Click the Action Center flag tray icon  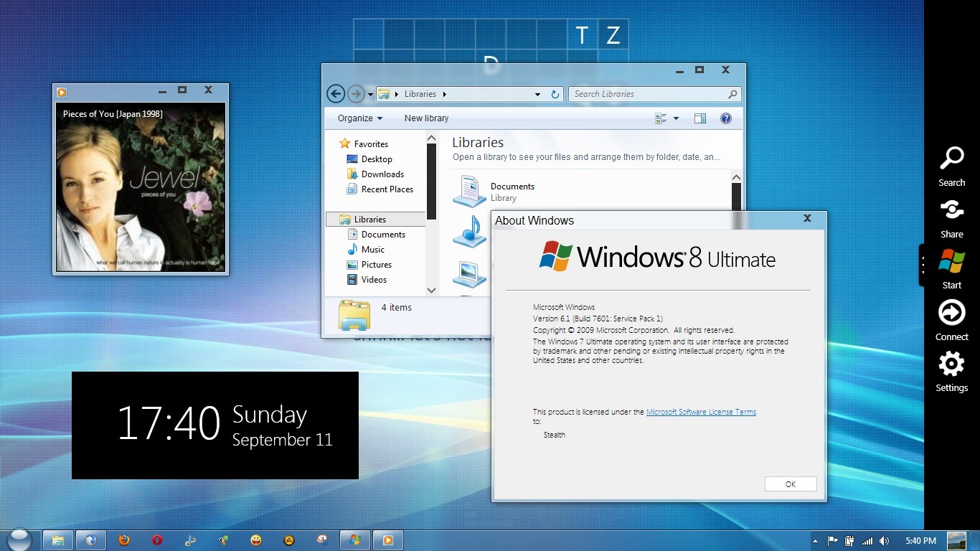point(833,541)
